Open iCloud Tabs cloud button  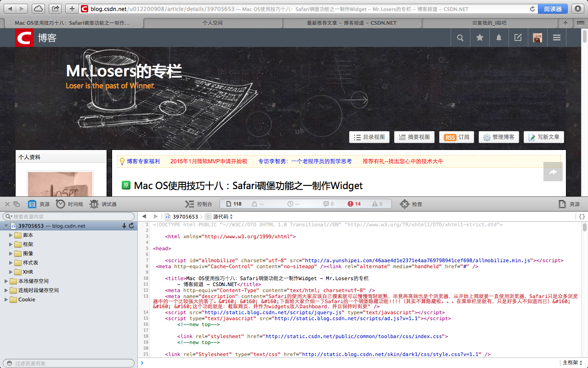point(39,9)
